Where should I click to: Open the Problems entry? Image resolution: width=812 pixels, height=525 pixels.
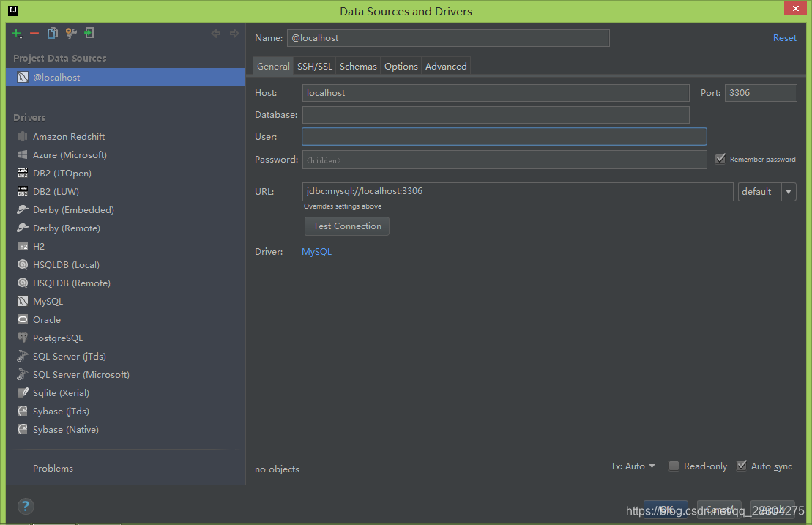[53, 468]
